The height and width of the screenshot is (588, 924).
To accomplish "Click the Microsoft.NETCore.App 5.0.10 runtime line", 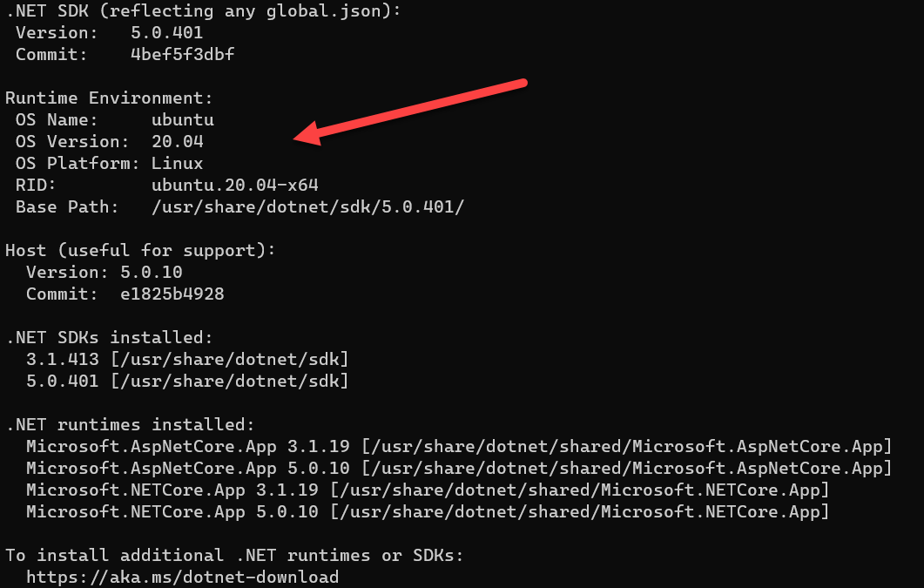I will (x=427, y=511).
